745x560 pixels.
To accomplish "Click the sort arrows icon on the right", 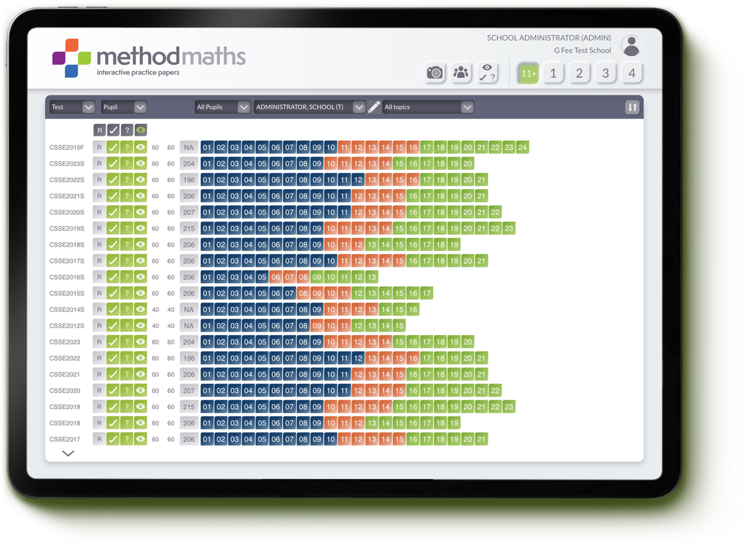I will click(x=632, y=107).
